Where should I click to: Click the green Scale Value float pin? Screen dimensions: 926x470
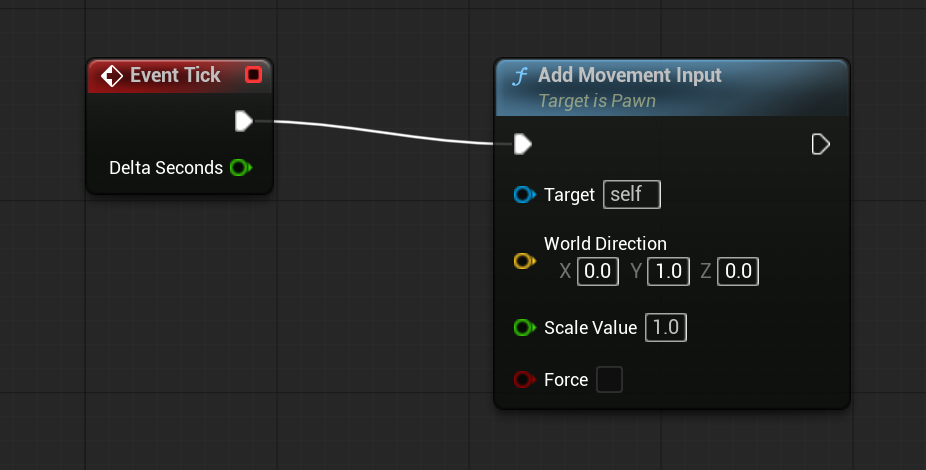pos(524,327)
